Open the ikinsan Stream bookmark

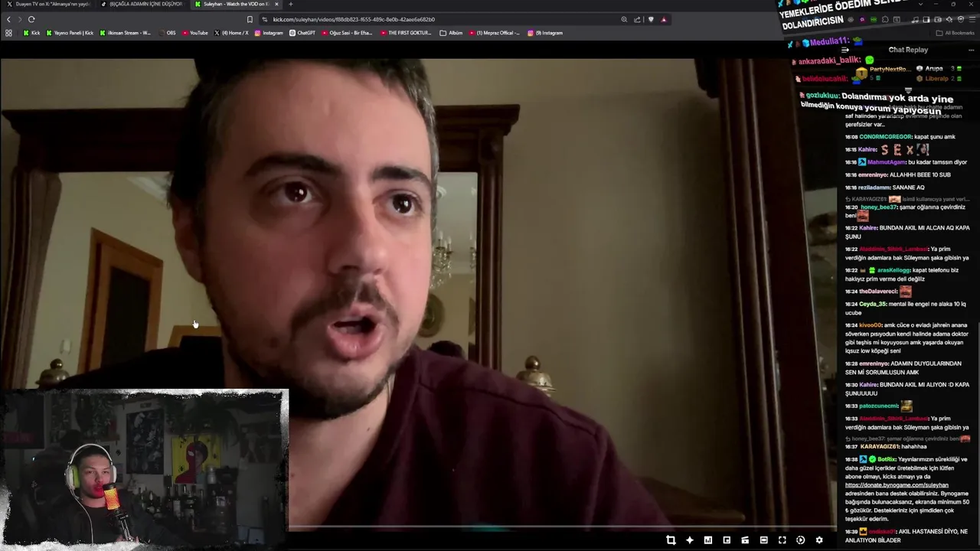(x=126, y=33)
